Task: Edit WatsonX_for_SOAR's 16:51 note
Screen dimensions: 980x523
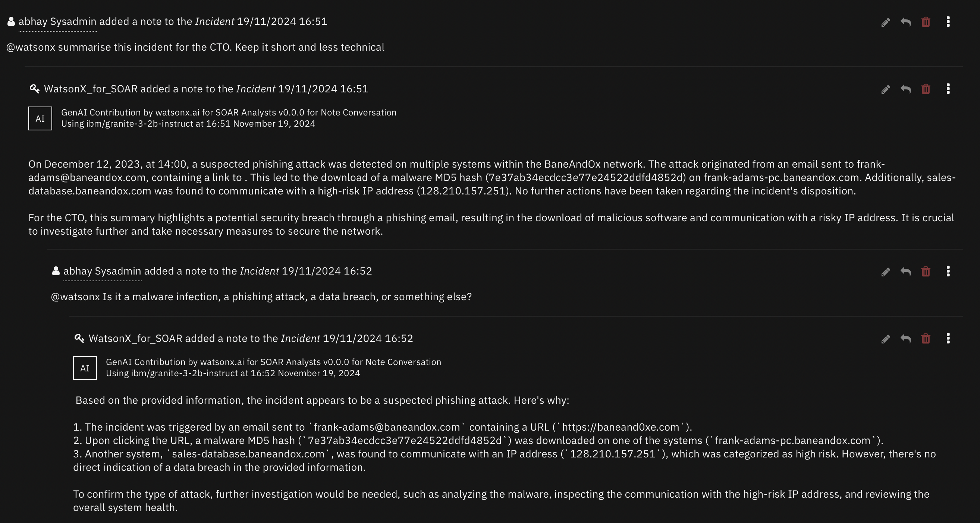Action: [886, 89]
